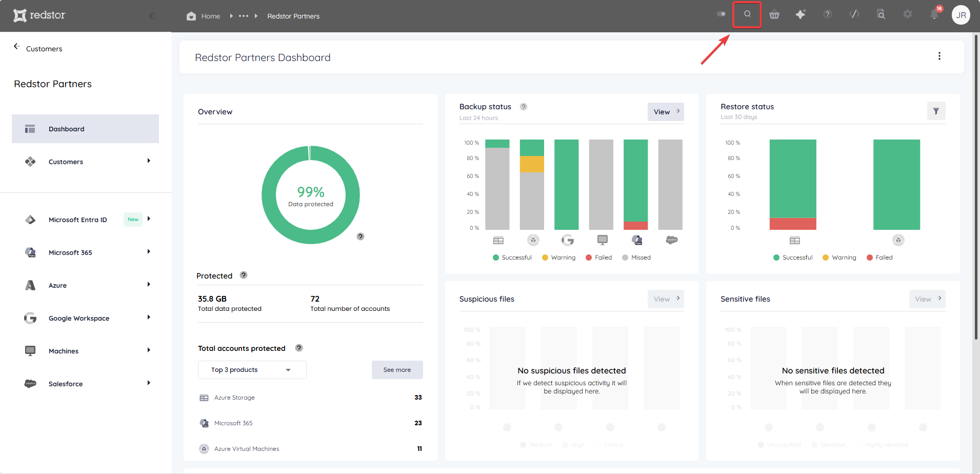Viewport: 980px width, 474px height.
Task: Open notifications bell with badge 16
Action: (x=935, y=14)
